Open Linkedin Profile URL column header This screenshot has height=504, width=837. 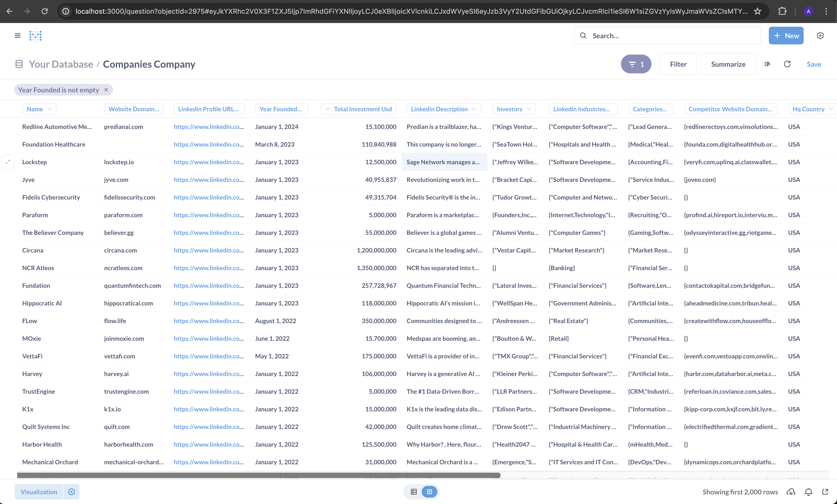(x=209, y=109)
